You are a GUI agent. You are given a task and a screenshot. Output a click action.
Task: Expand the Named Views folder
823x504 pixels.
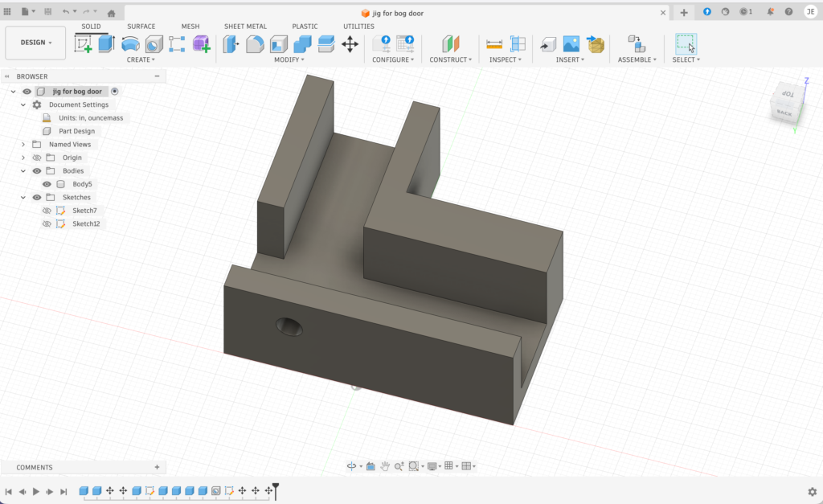click(x=23, y=145)
